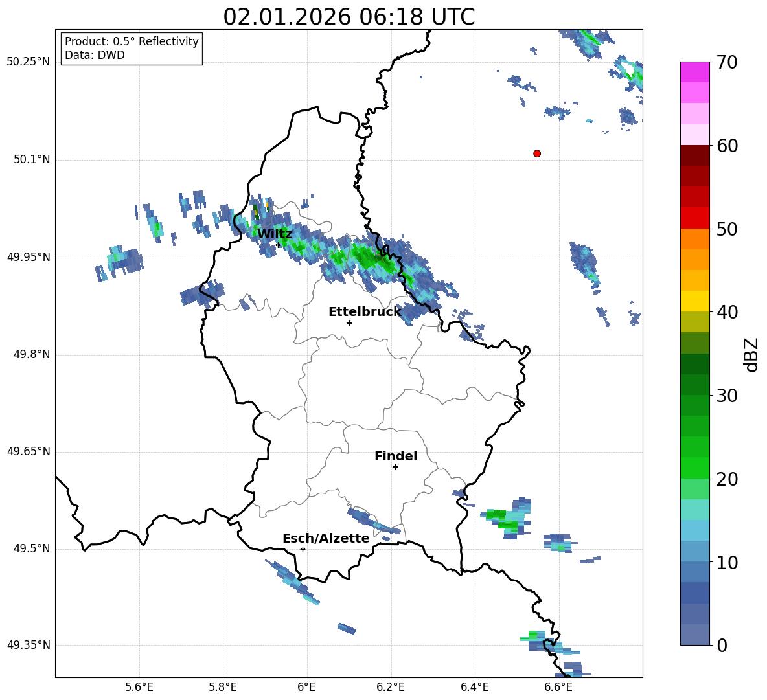Click the 5.6°E longitude label
Image resolution: width=767 pixels, height=700 pixels.
(x=139, y=687)
